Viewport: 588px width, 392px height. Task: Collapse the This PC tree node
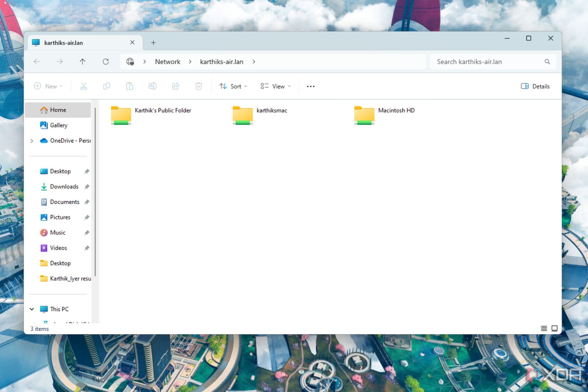(x=32, y=309)
